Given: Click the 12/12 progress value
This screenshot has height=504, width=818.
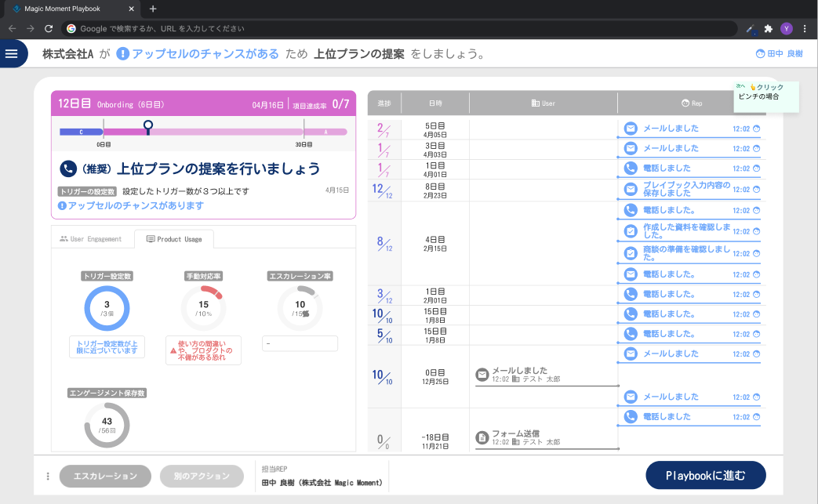Looking at the screenshot, I should [383, 190].
